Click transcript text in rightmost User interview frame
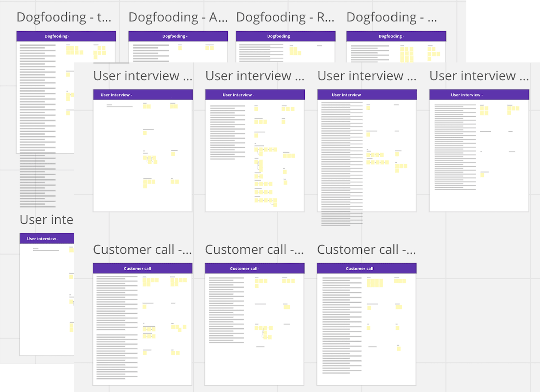The height and width of the screenshot is (392, 540). click(455, 147)
